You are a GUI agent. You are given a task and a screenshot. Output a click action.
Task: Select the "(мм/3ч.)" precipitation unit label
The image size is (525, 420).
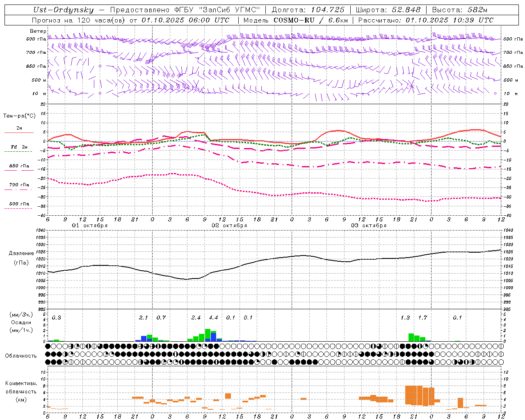pyautogui.click(x=21, y=315)
